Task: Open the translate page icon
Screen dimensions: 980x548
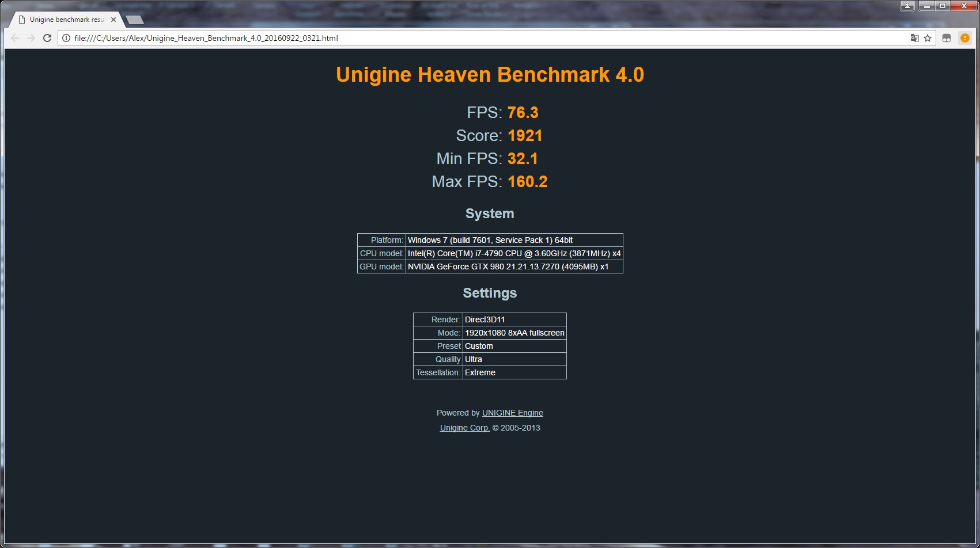Action: 914,38
